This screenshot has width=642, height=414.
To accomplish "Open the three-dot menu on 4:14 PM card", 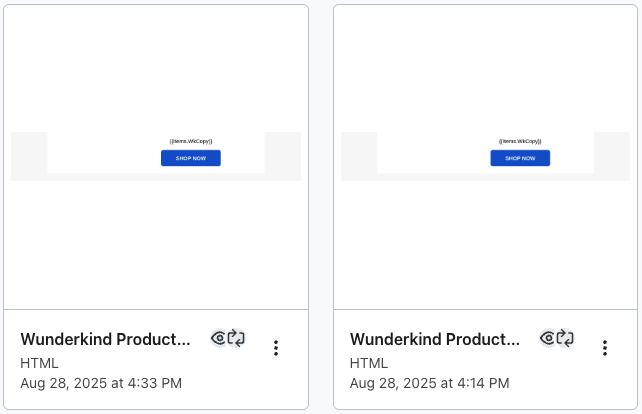I will pos(605,348).
